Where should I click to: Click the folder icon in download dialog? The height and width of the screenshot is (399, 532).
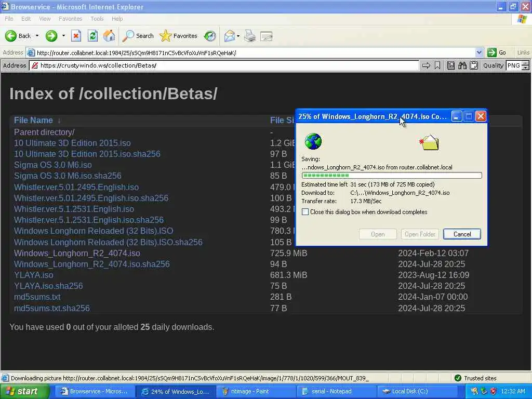430,142
